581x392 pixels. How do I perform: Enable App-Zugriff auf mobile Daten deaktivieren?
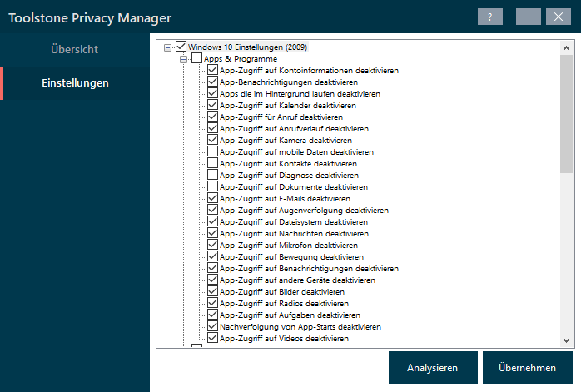(213, 152)
